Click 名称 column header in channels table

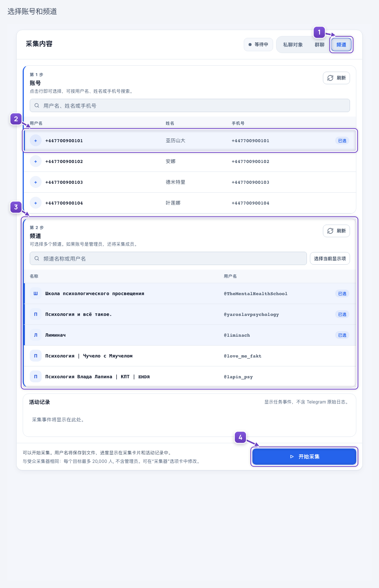[34, 276]
